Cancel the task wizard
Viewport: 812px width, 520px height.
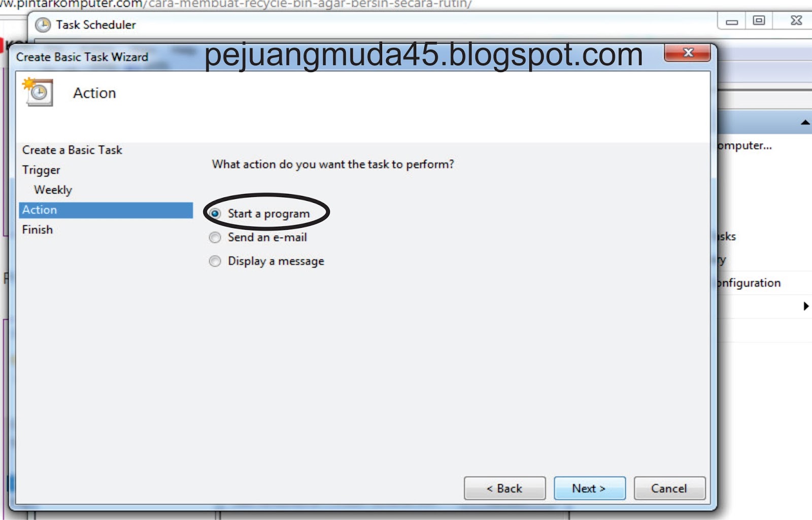click(669, 488)
